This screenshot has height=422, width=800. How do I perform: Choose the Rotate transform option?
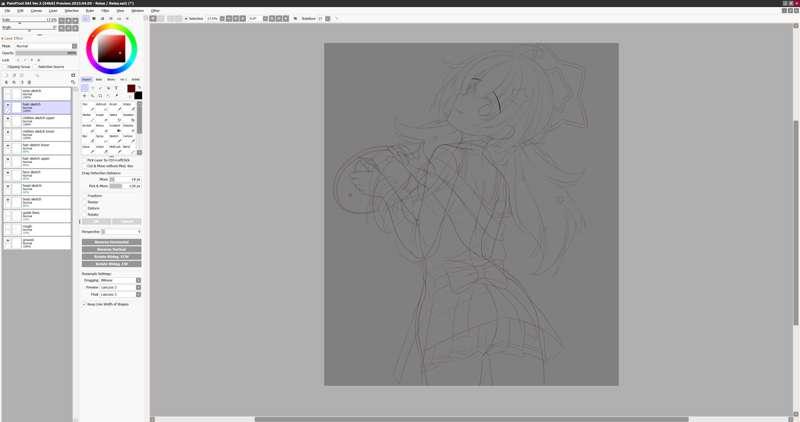[x=84, y=214]
